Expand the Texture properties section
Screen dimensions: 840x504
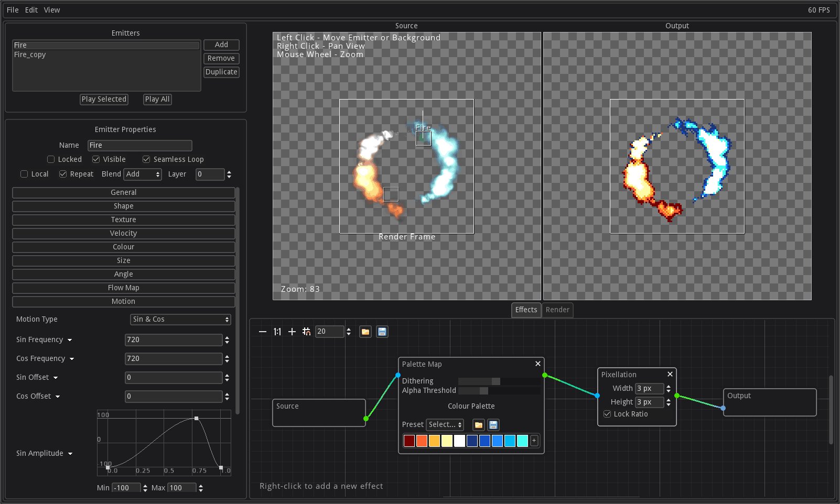124,220
